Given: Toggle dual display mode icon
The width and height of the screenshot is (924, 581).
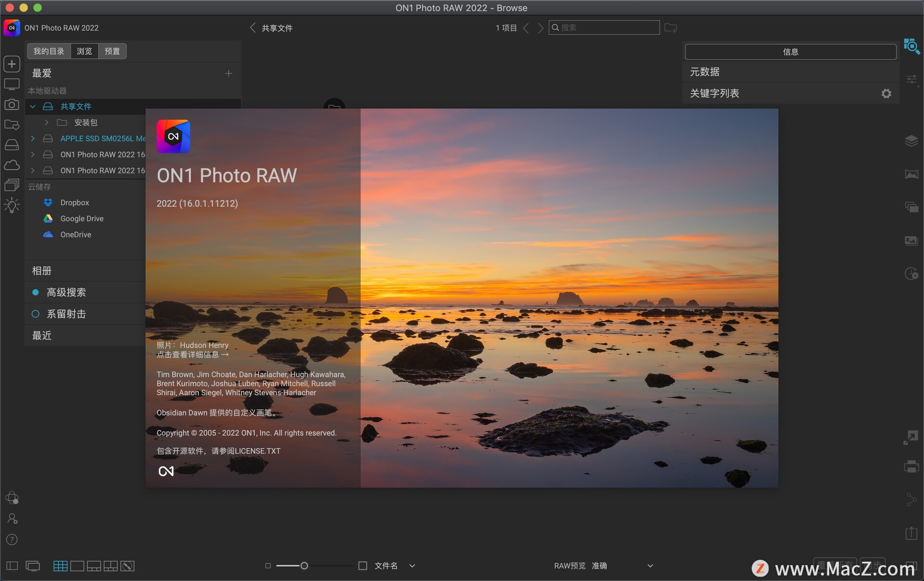Looking at the screenshot, I should click(33, 566).
